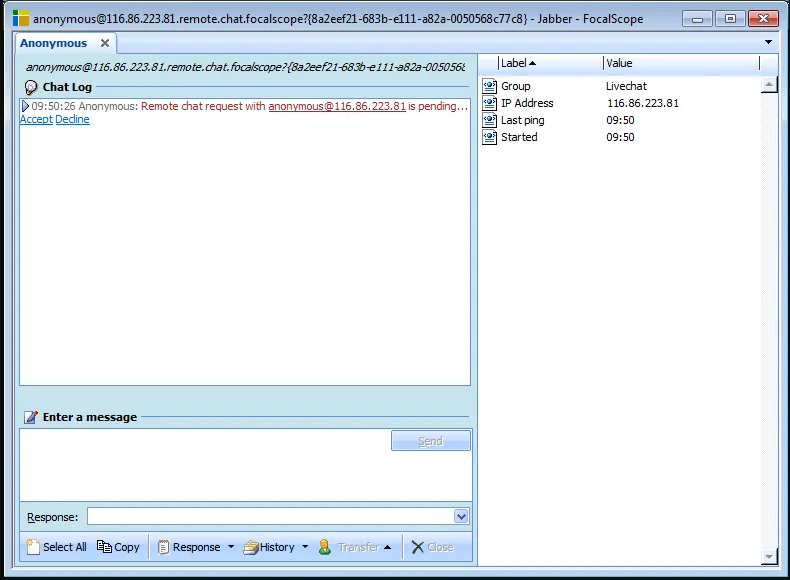
Task: Click the Last ping row property icon
Action: (x=489, y=120)
